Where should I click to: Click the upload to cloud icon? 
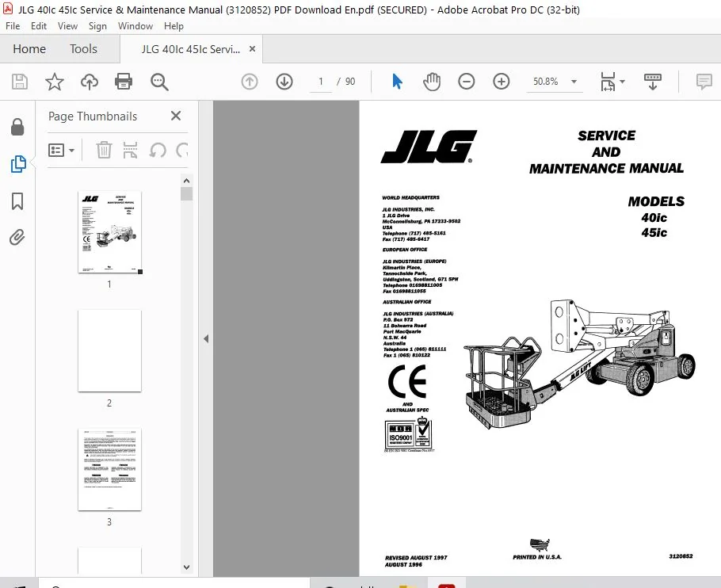pyautogui.click(x=90, y=82)
